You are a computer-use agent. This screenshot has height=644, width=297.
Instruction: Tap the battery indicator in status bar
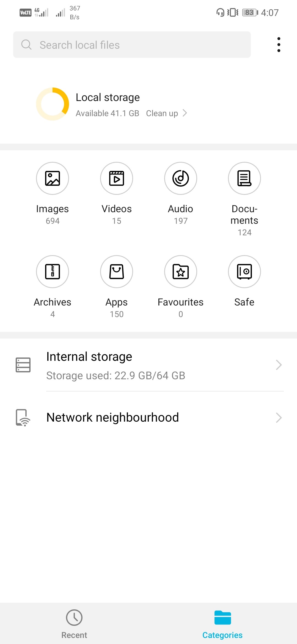tap(250, 13)
